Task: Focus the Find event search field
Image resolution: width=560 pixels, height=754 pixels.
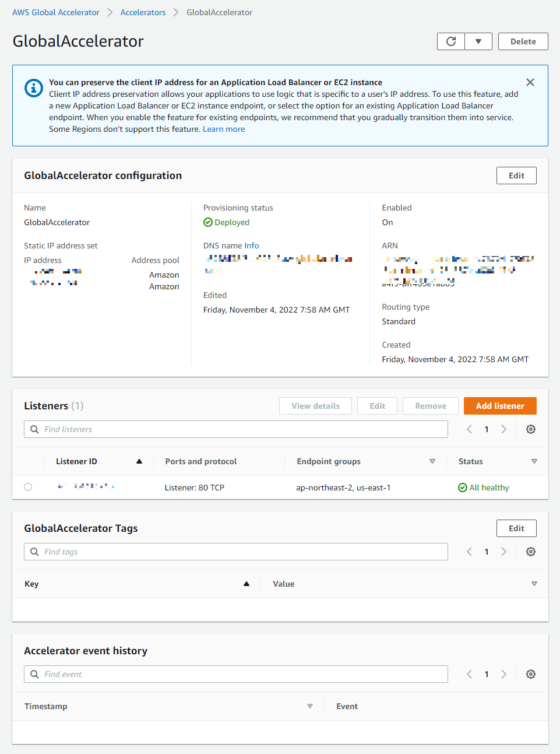Action: [x=236, y=674]
